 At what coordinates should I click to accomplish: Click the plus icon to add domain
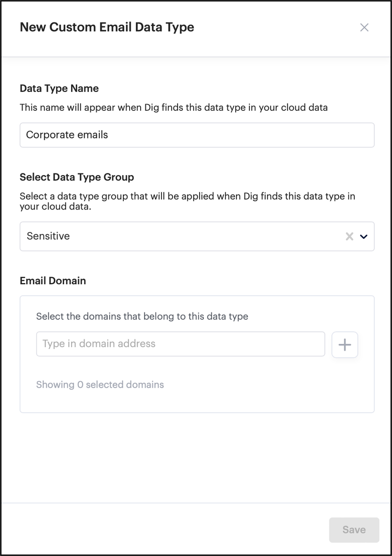pyautogui.click(x=345, y=344)
